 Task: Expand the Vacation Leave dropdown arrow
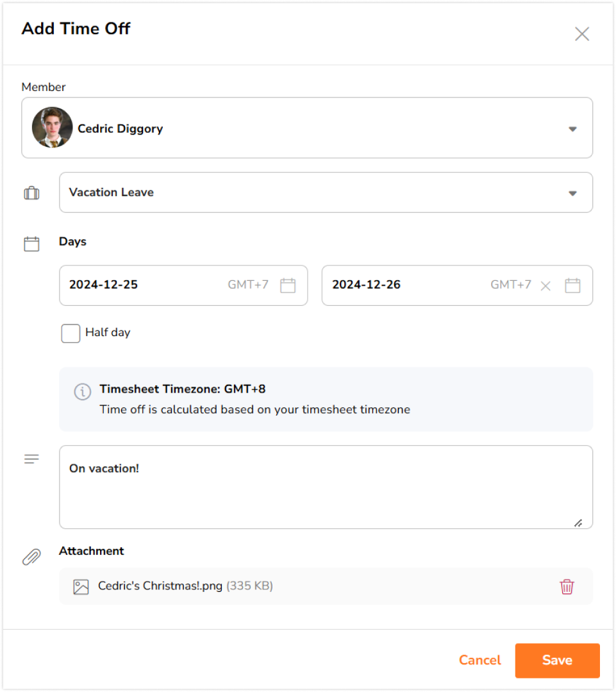[572, 193]
